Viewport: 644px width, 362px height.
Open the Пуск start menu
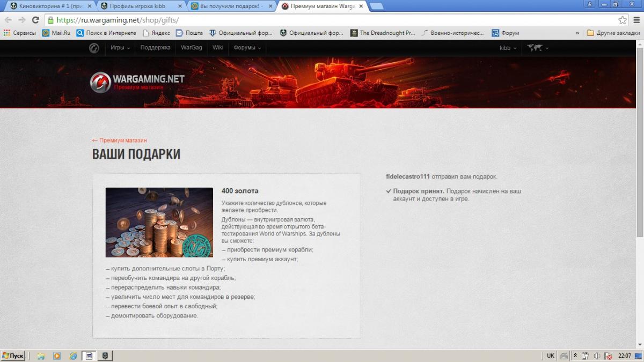tap(13, 356)
